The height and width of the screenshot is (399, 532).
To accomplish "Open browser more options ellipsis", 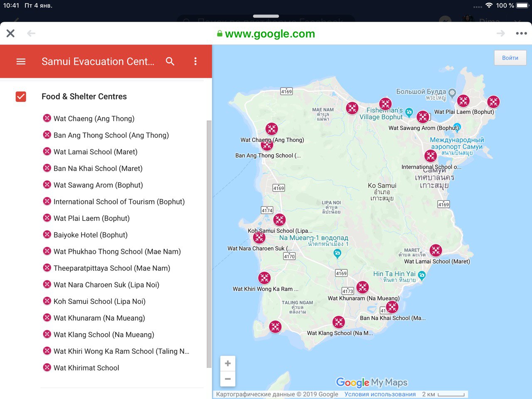I will pos(521,33).
